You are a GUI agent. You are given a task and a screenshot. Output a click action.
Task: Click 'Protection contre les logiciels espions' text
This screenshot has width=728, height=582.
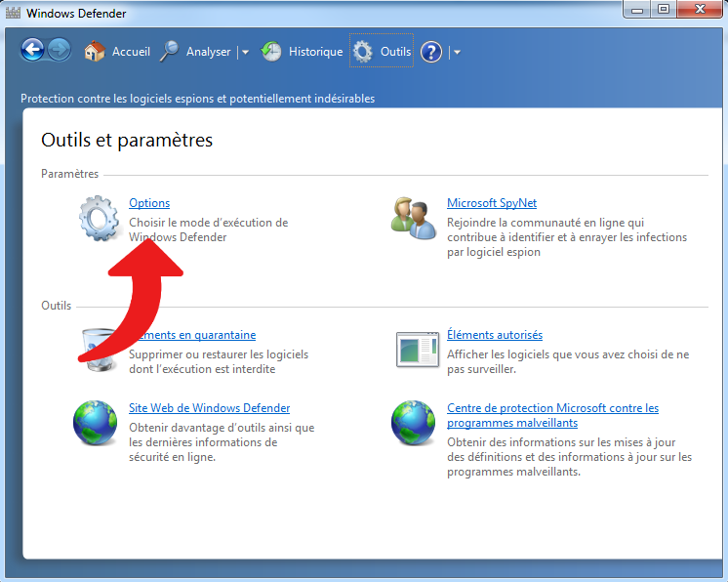(x=197, y=99)
